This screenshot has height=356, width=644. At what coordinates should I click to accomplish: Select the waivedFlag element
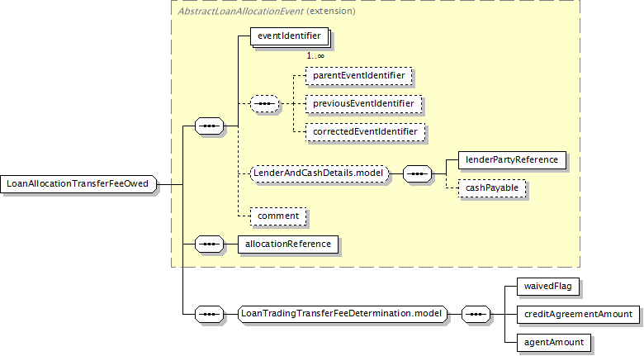548,286
